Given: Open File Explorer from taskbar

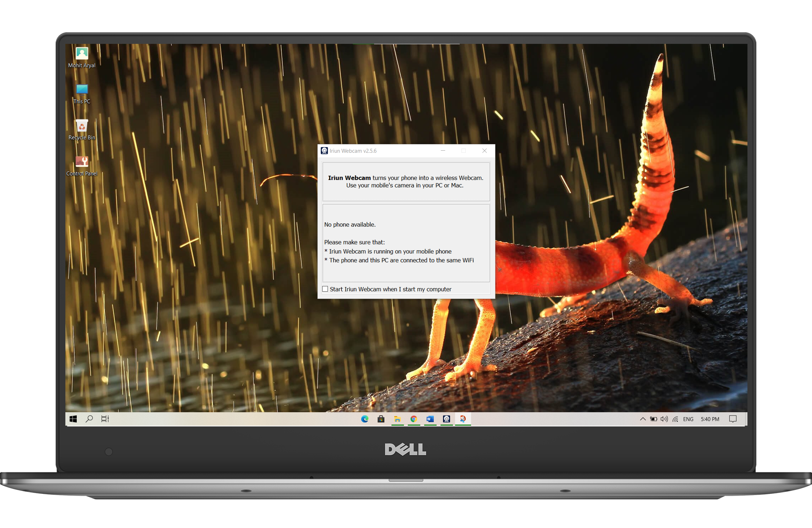Looking at the screenshot, I should pyautogui.click(x=397, y=419).
